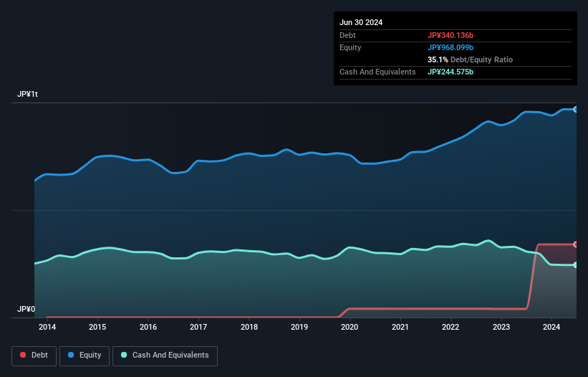Click the teal Cash And Equivalents legend dot
Image resolution: width=588 pixels, height=377 pixels.
(124, 355)
